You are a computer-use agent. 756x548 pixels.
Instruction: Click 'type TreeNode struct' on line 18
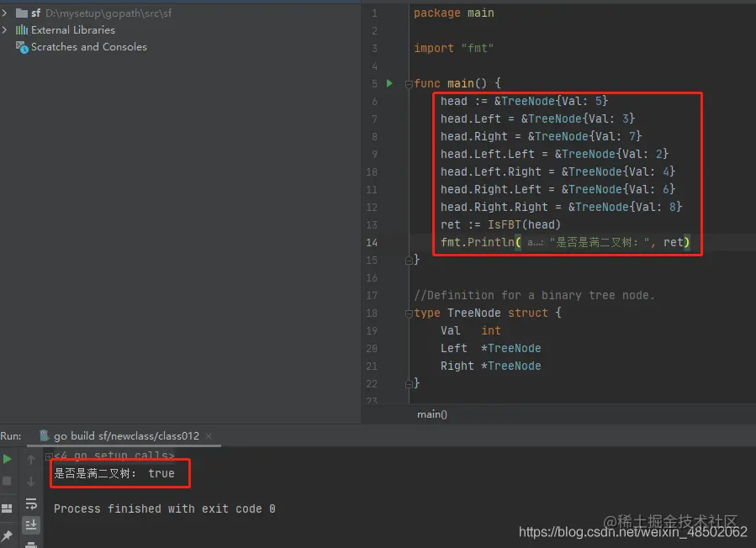481,314
